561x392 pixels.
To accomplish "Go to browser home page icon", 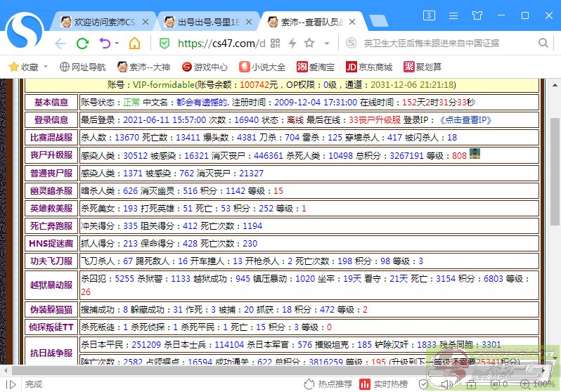I will 134,44.
